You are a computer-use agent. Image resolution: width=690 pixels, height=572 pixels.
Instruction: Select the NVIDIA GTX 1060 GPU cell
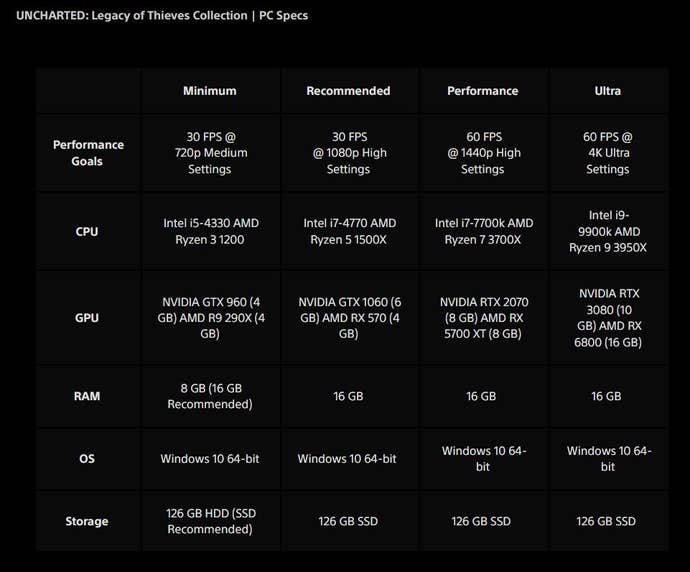(348, 318)
